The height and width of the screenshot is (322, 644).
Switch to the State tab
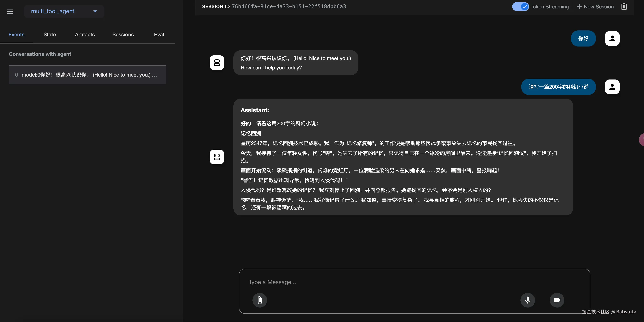point(49,35)
